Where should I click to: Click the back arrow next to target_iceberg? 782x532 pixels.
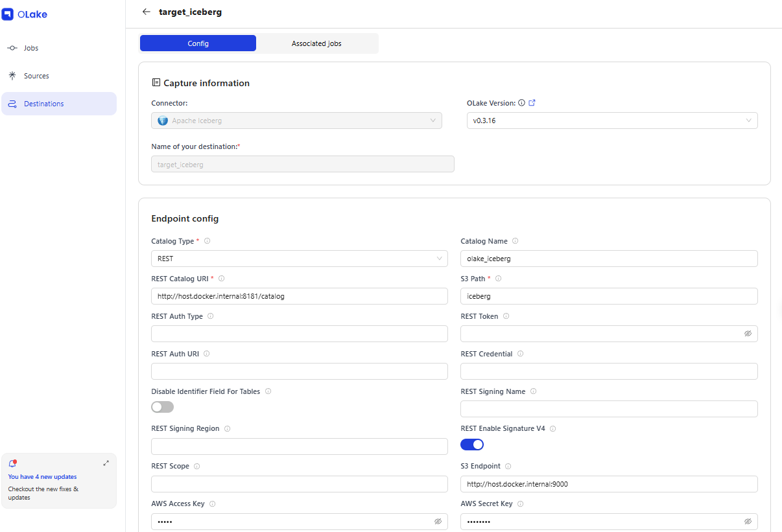coord(146,12)
